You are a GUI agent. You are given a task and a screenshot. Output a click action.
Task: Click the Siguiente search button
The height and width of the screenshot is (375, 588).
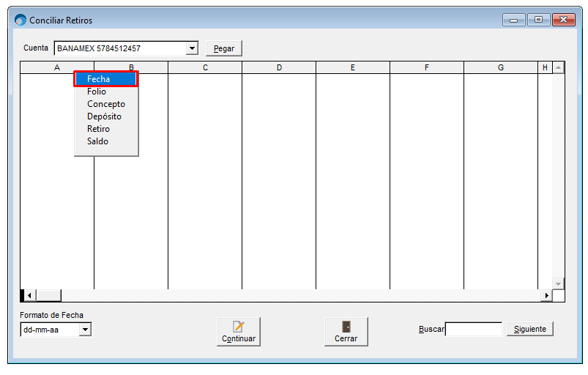click(x=530, y=329)
